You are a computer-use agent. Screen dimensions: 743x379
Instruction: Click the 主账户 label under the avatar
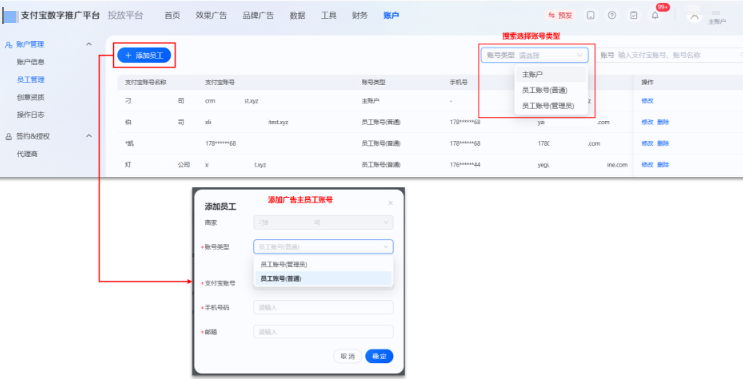[716, 22]
